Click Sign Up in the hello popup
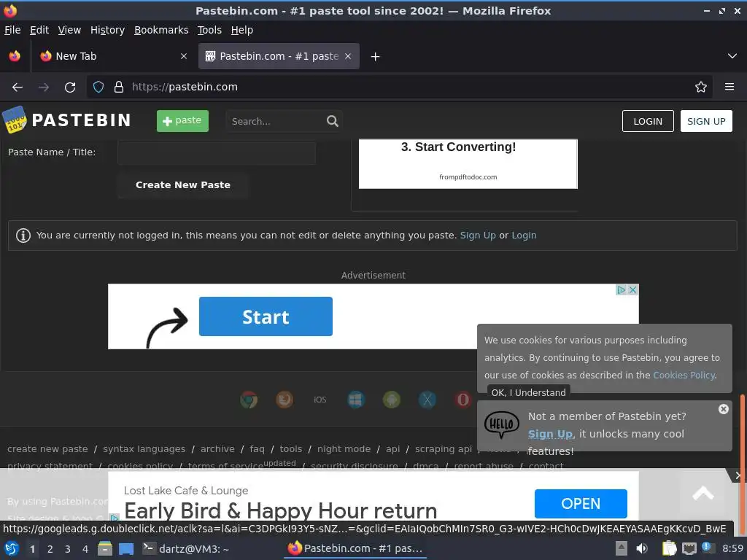This screenshot has width=747, height=560. pyautogui.click(x=550, y=434)
